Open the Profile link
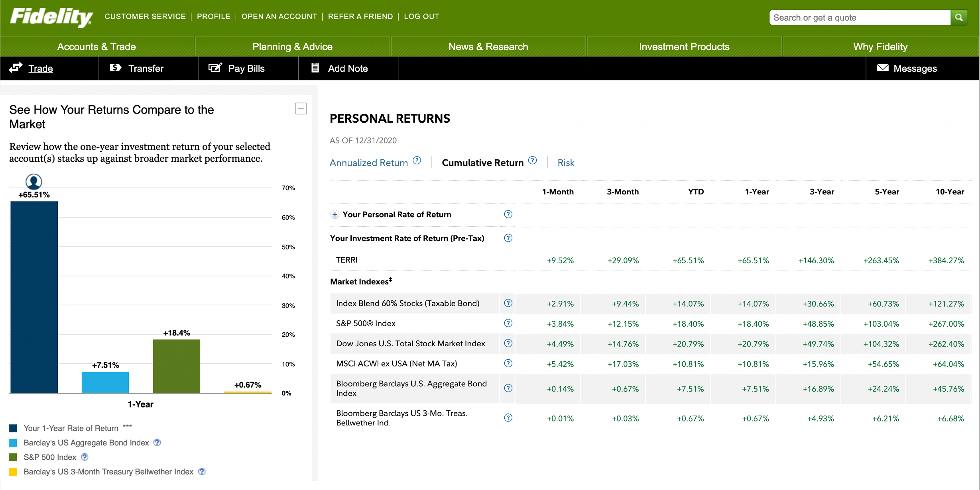980x490 pixels. click(x=214, y=16)
